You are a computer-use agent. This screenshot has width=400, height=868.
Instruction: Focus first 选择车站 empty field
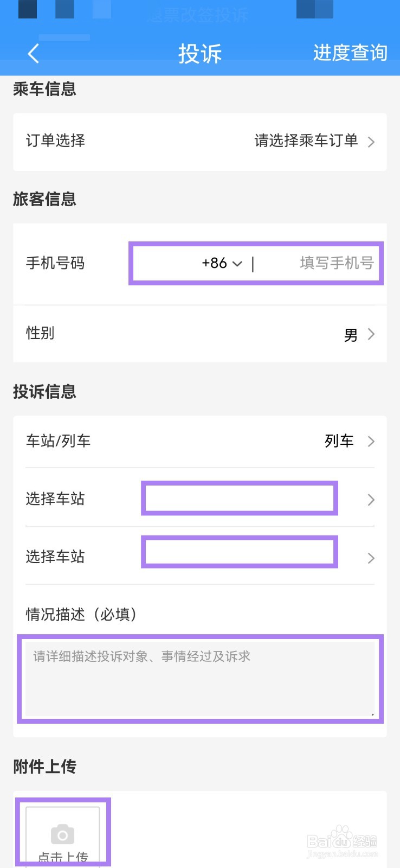pyautogui.click(x=240, y=498)
